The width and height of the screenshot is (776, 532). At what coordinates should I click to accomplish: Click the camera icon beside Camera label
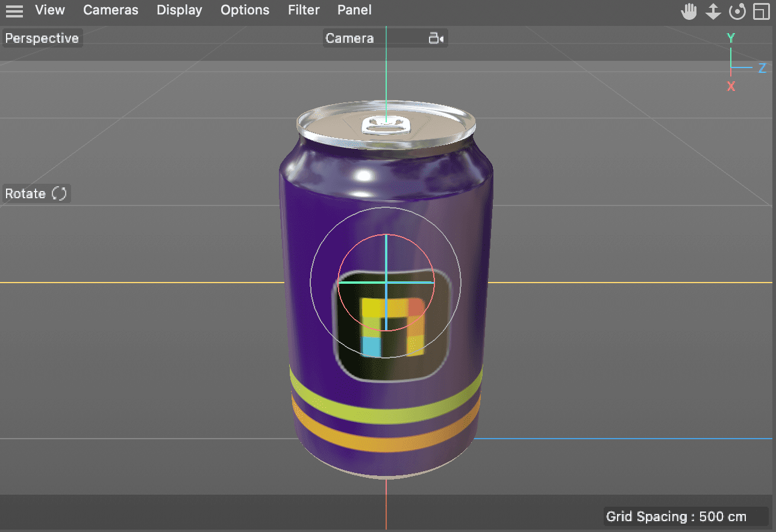pos(436,39)
